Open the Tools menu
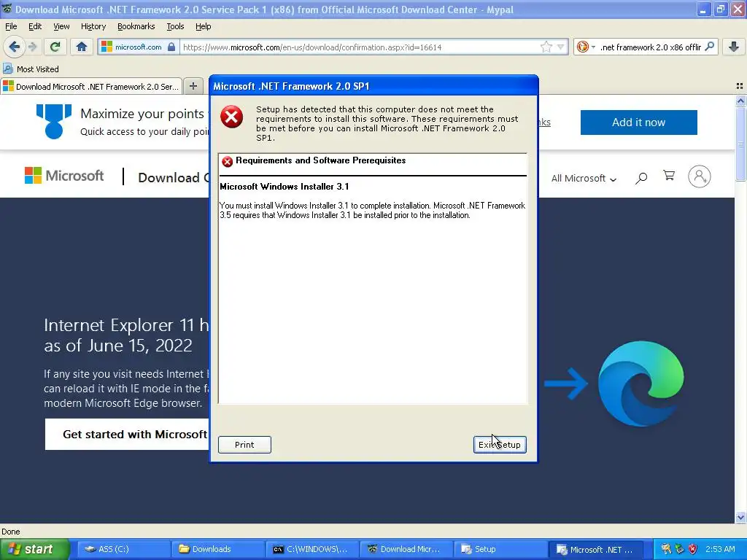Viewport: 747px width, 560px height. click(175, 26)
